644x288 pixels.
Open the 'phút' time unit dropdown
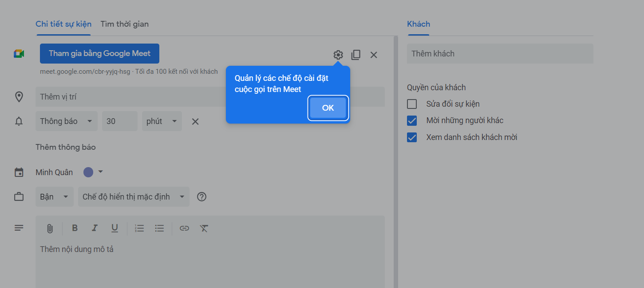click(162, 121)
